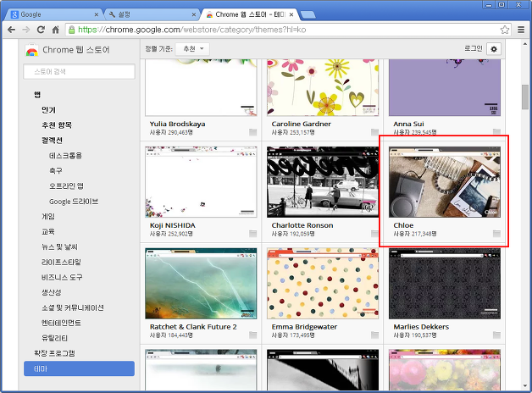Select the Chrome 웹 스토어 tab

249,14
